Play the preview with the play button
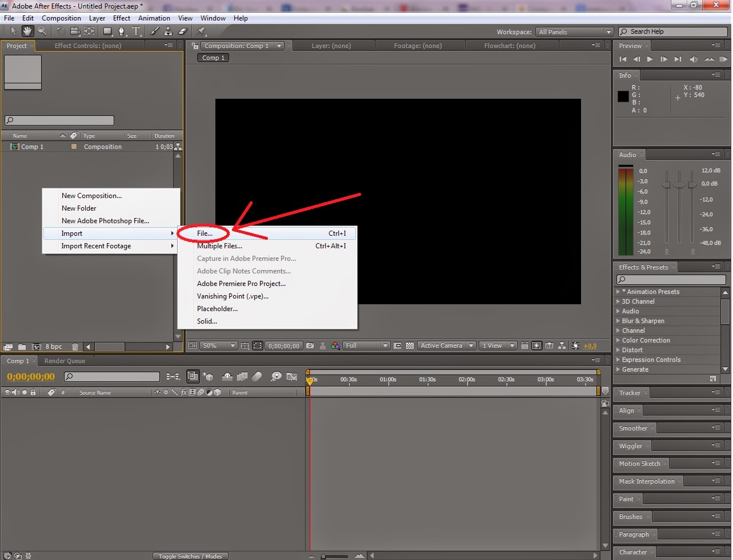This screenshot has height=560, width=733. [x=650, y=59]
